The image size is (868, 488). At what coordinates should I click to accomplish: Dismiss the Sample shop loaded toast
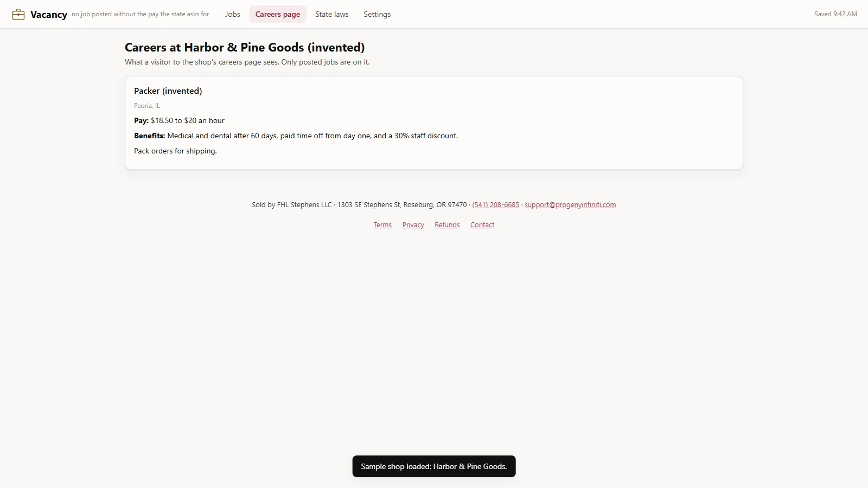[x=434, y=466]
